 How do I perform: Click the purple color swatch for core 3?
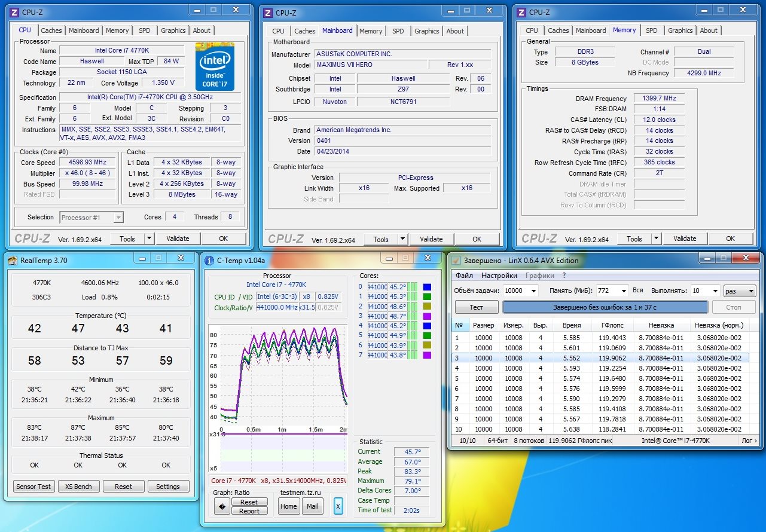tap(427, 316)
